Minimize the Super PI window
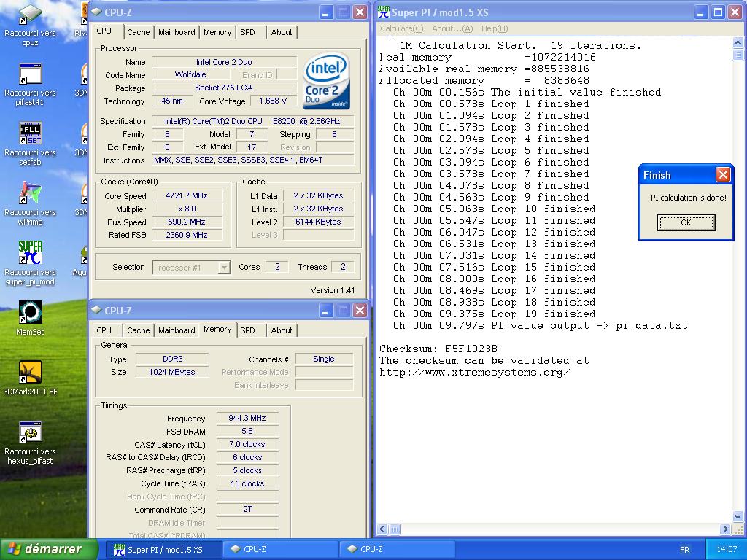The image size is (747, 560). (700, 12)
